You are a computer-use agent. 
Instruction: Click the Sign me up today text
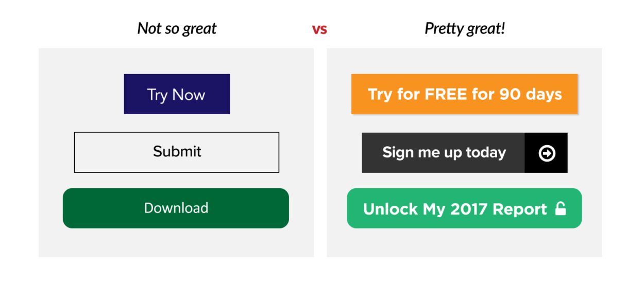(444, 153)
